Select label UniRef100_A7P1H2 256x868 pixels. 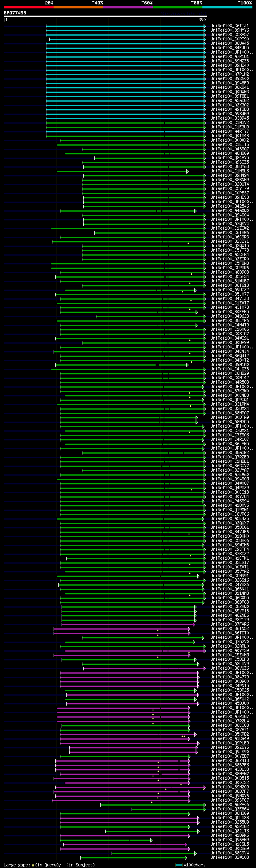tap(230, 74)
